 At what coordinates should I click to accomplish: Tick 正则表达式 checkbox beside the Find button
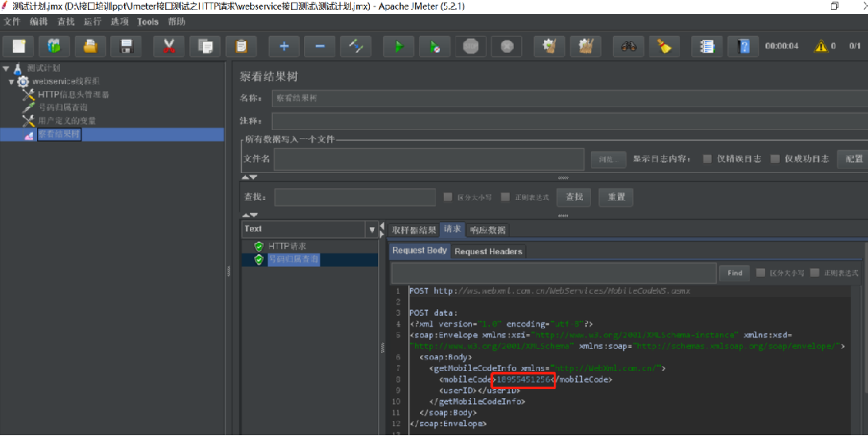pyautogui.click(x=815, y=272)
